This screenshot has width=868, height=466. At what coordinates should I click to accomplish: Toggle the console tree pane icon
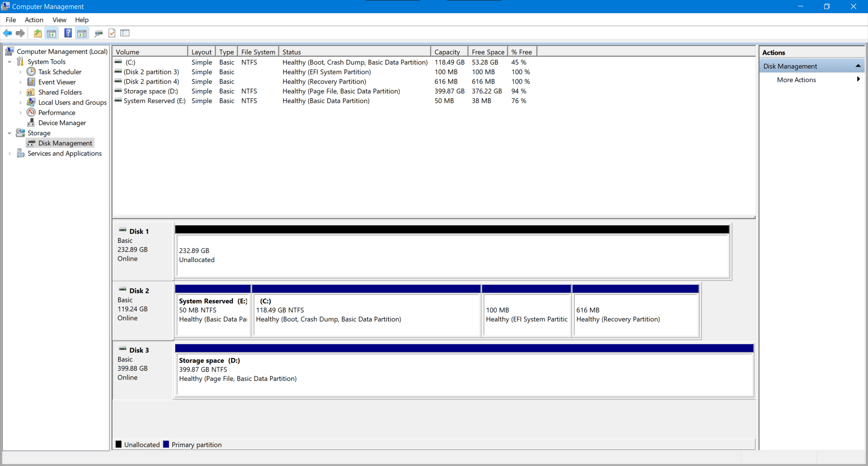tap(52, 33)
